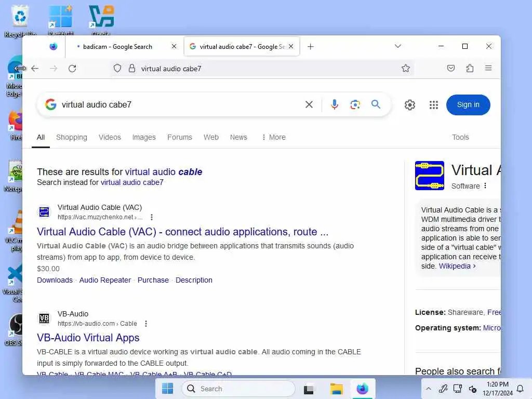
Task: Search instead for virtual audio cabe7
Action: pos(132,182)
